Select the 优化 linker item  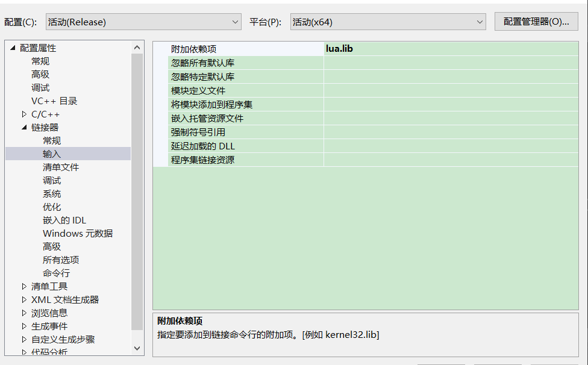(x=52, y=207)
